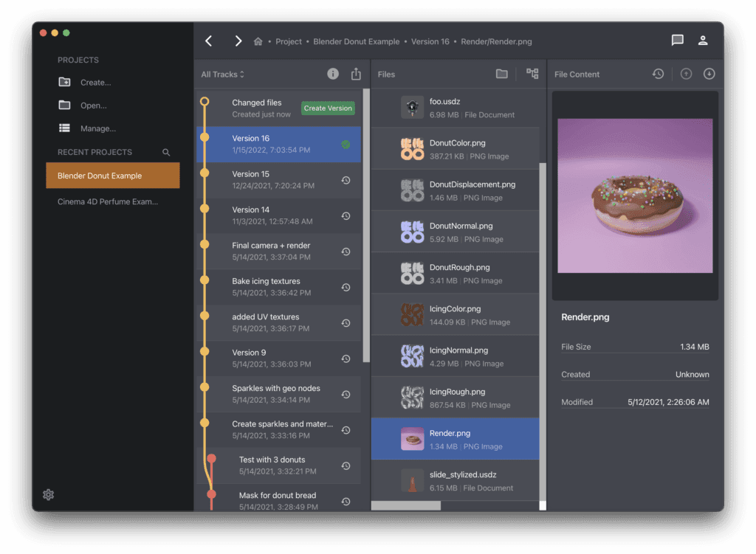
Task: Select the slide_stylized.usdz file
Action: [x=455, y=480]
